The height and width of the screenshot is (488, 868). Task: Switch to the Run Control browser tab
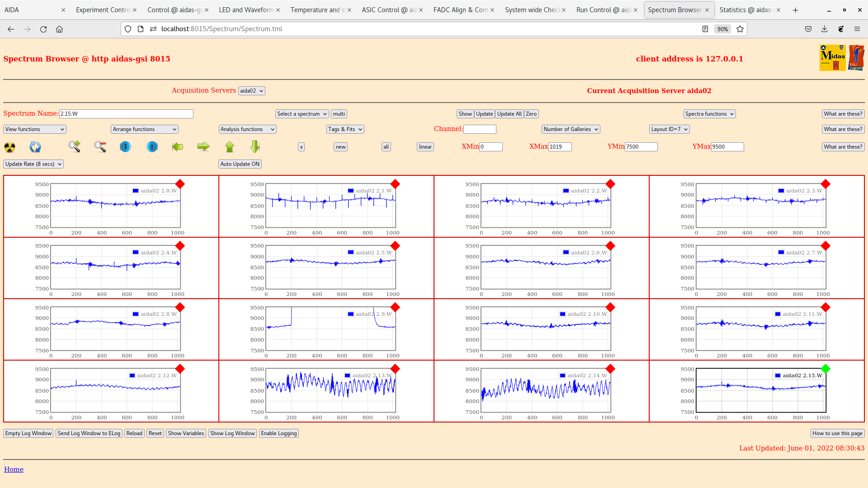tap(604, 10)
